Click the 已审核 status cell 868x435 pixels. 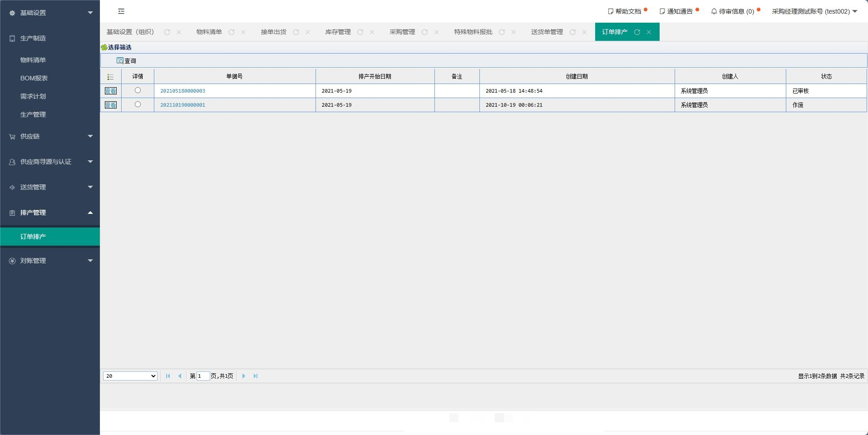click(x=826, y=91)
